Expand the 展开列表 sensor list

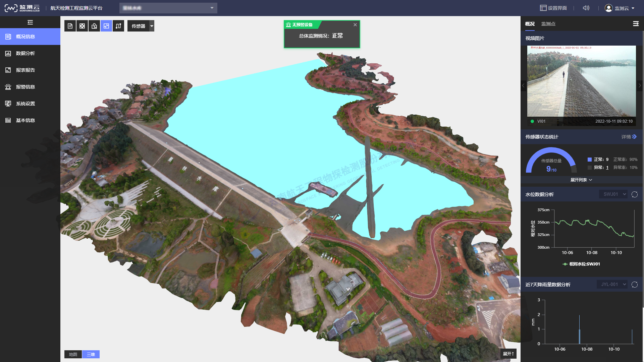(581, 180)
